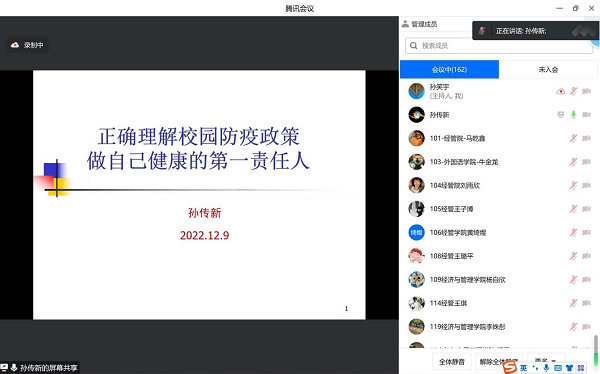Viewport: 600px width, 374px height.
Task: Select member row 105经管 in list
Action: 499,209
